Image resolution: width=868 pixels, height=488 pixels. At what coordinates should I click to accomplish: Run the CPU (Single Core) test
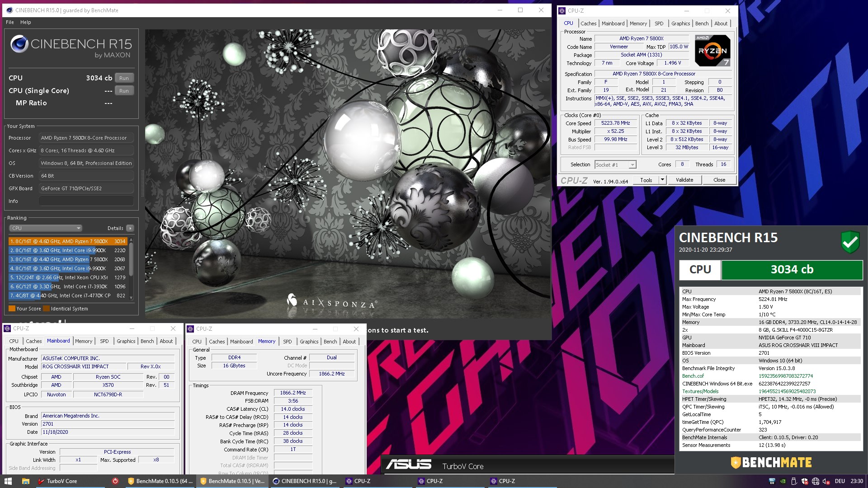point(124,91)
